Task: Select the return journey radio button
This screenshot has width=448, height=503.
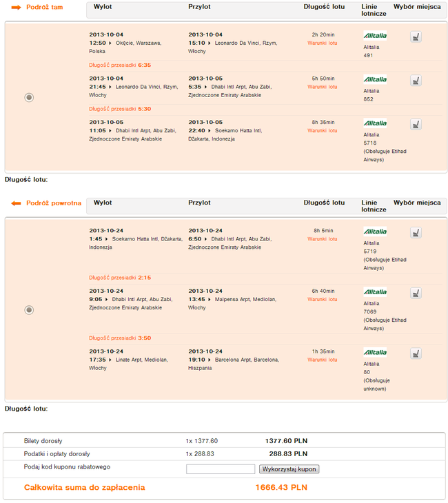Action: coord(29,310)
